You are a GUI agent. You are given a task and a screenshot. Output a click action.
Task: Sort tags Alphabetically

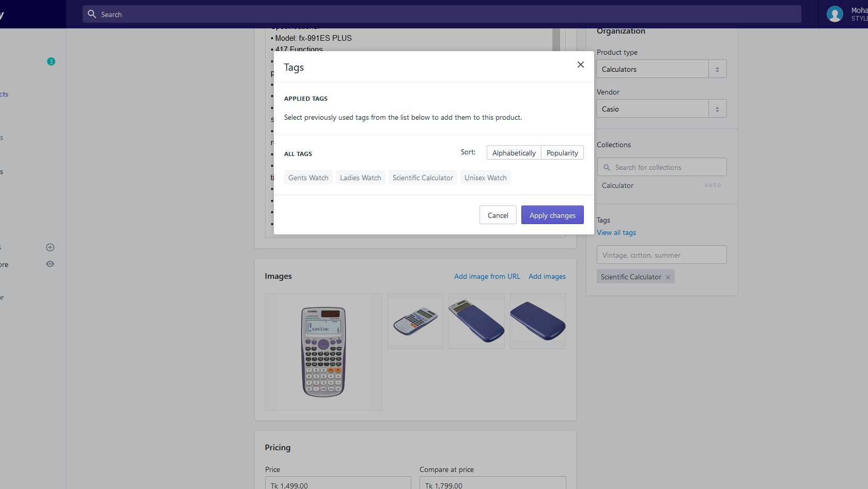514,153
